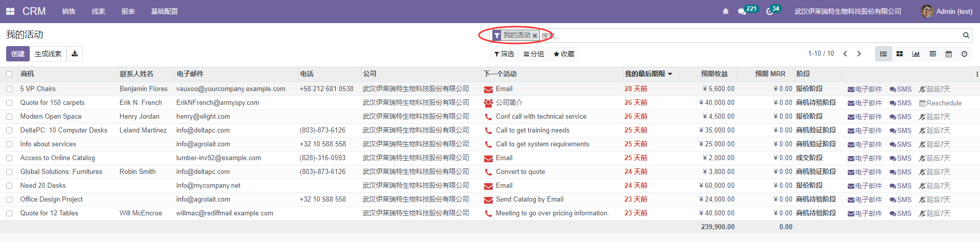
Task: Open the apps grid home menu
Action: point(10,11)
